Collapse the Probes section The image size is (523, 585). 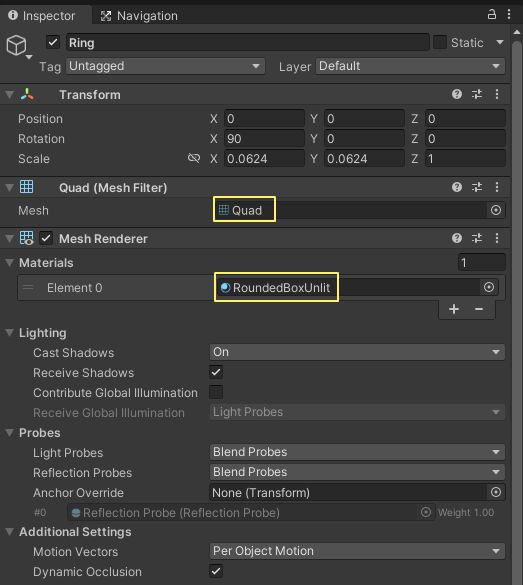[10, 433]
